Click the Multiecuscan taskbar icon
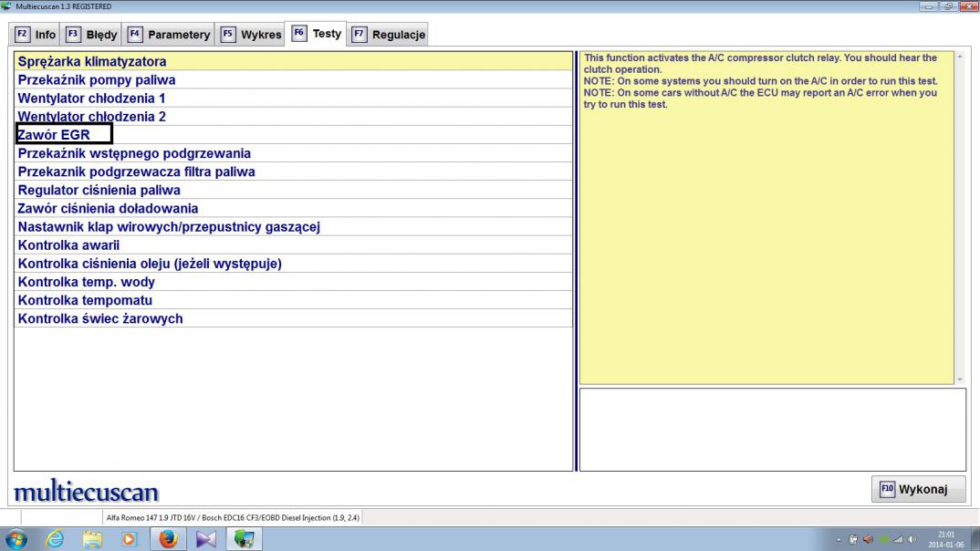980x551 pixels. pyautogui.click(x=244, y=538)
